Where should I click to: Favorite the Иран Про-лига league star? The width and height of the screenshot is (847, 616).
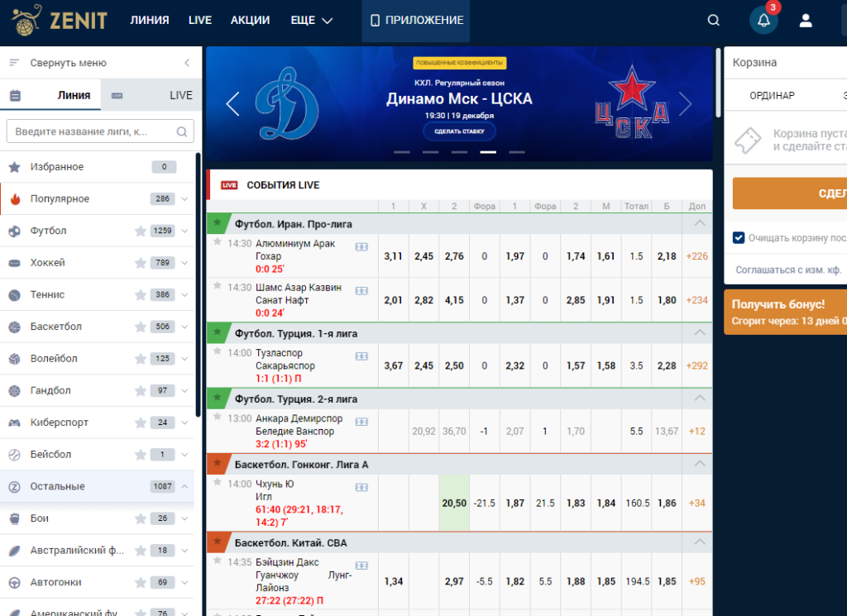click(218, 222)
